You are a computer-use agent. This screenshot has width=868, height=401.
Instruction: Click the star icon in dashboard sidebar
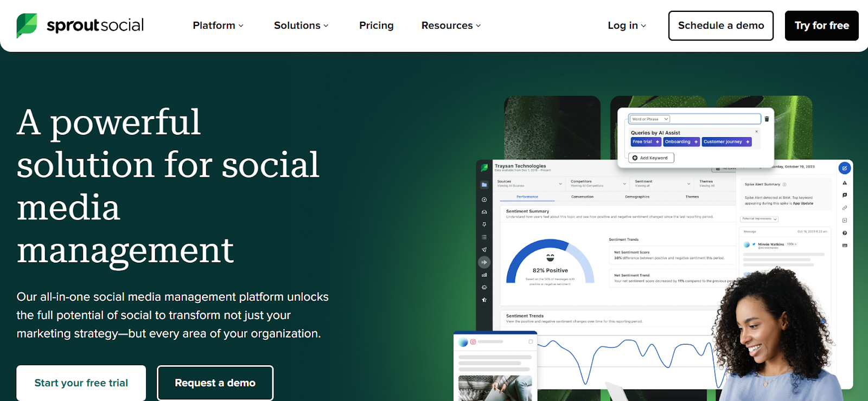(484, 300)
